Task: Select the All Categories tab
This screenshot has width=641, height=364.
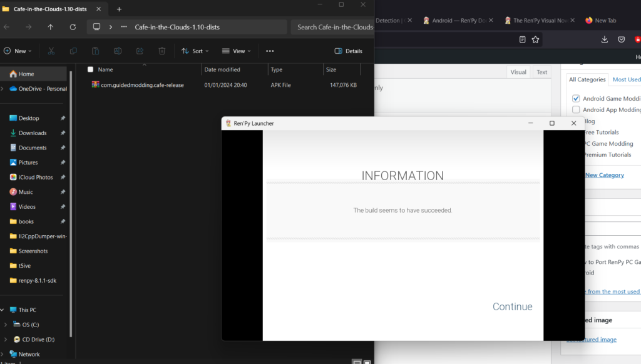Action: point(587,79)
